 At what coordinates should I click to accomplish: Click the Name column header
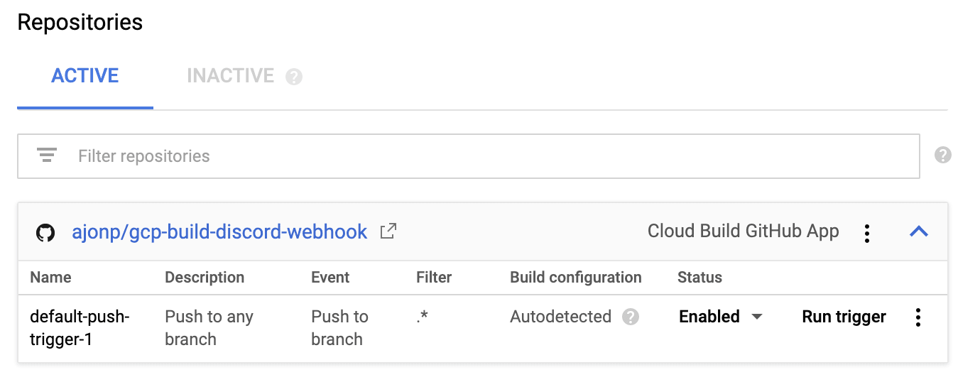click(x=50, y=278)
